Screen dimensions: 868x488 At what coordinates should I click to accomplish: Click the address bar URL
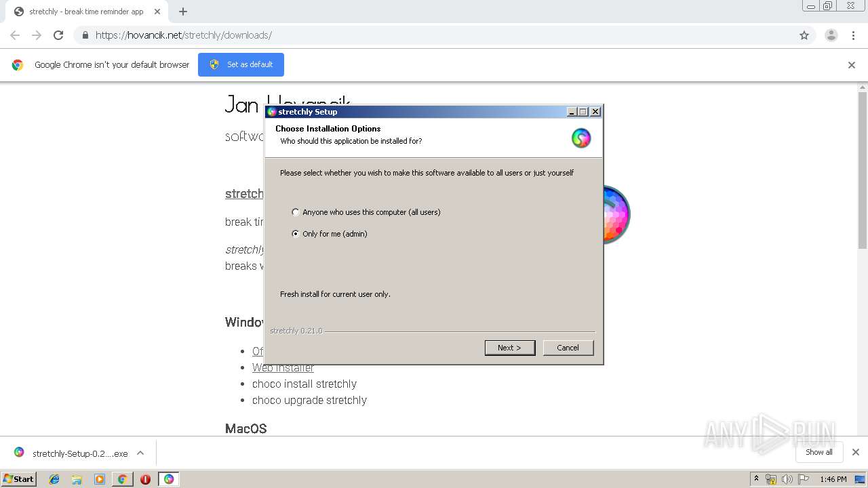click(x=184, y=35)
